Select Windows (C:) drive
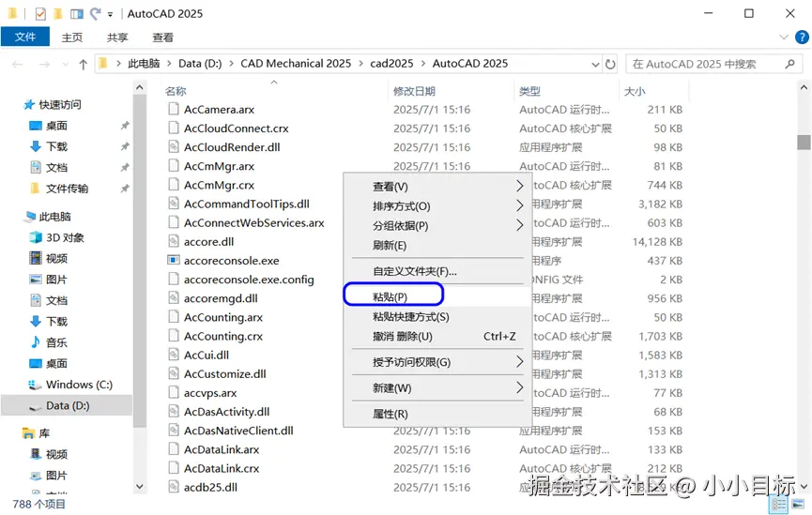 (x=79, y=385)
